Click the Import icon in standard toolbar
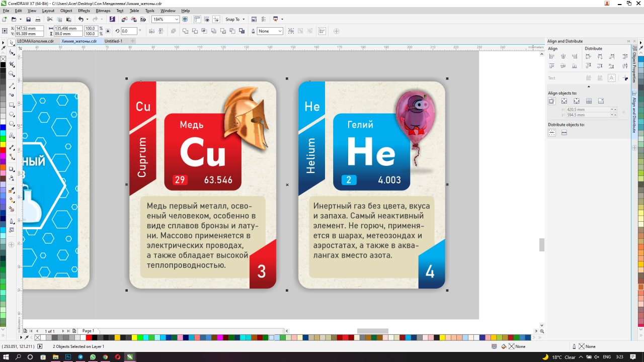The height and width of the screenshot is (362, 644). click(x=124, y=19)
